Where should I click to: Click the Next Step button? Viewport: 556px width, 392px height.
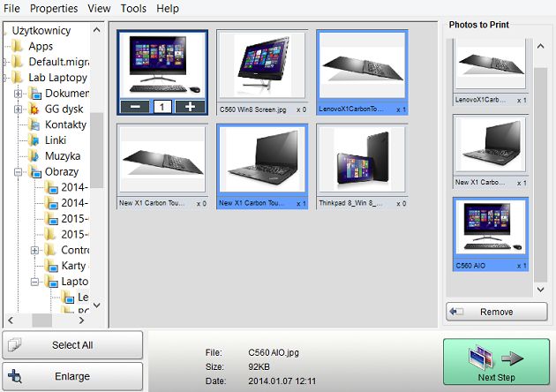point(496,362)
